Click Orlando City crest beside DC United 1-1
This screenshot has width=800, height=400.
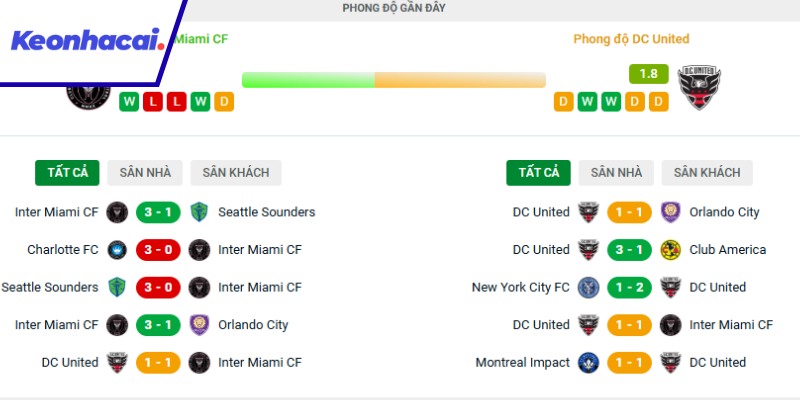pyautogui.click(x=670, y=212)
